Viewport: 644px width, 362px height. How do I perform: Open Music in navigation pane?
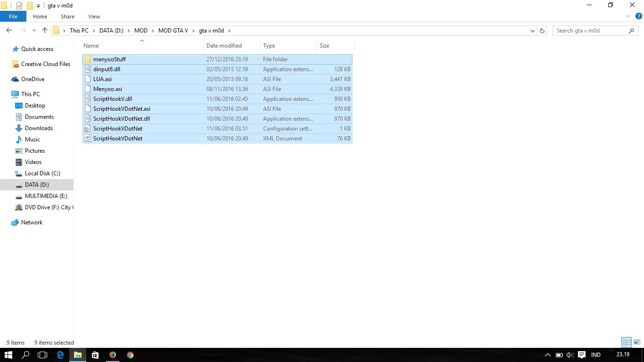[x=33, y=140]
